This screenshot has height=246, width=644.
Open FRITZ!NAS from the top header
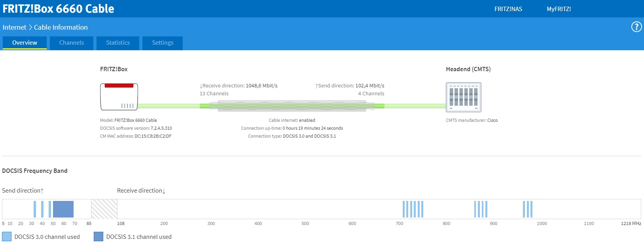[508, 9]
